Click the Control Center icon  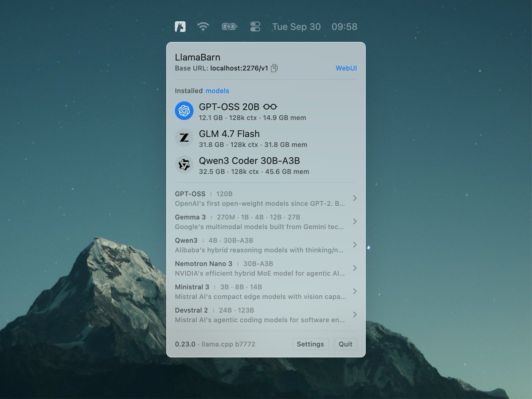coord(255,27)
